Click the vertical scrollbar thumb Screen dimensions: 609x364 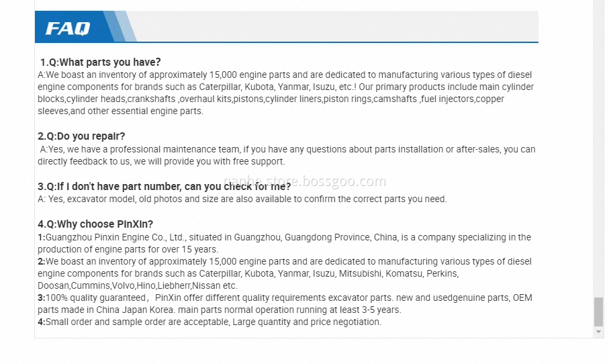coord(598,312)
